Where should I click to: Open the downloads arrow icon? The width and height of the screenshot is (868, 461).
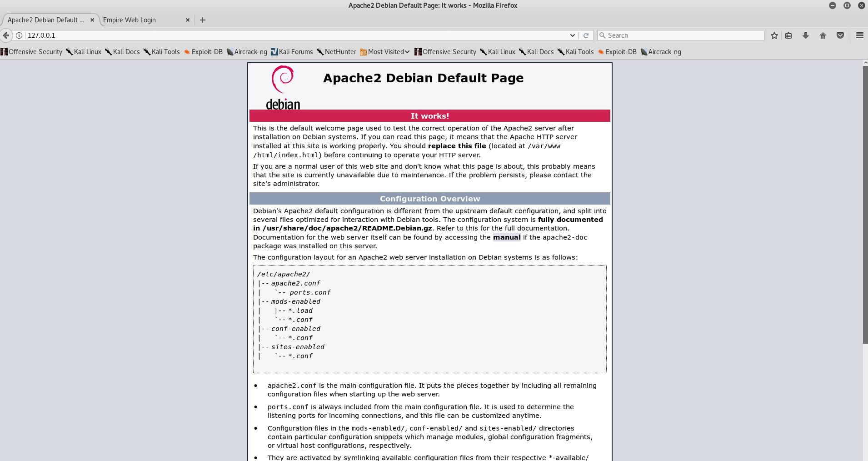click(x=806, y=35)
